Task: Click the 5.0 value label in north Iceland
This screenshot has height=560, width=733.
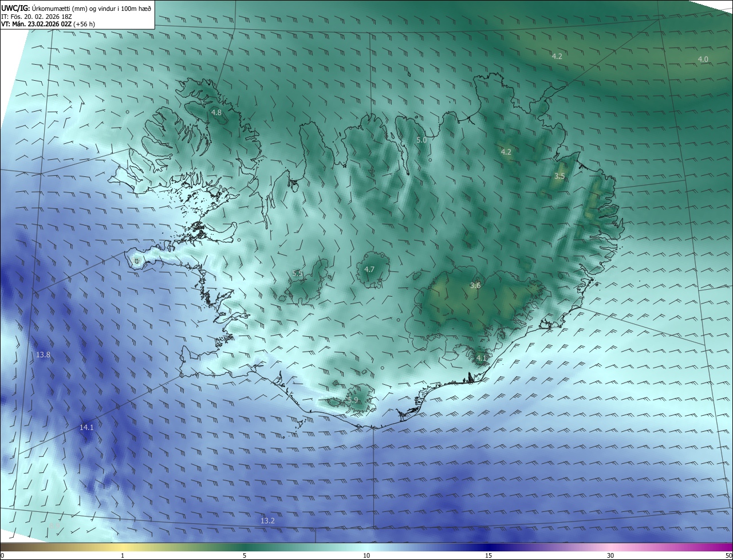Action: pyautogui.click(x=421, y=140)
